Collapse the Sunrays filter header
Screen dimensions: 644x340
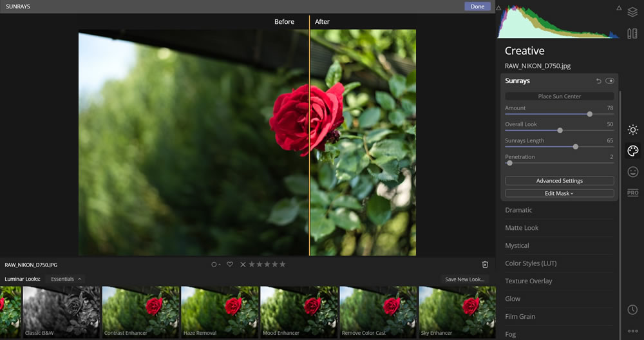point(517,81)
